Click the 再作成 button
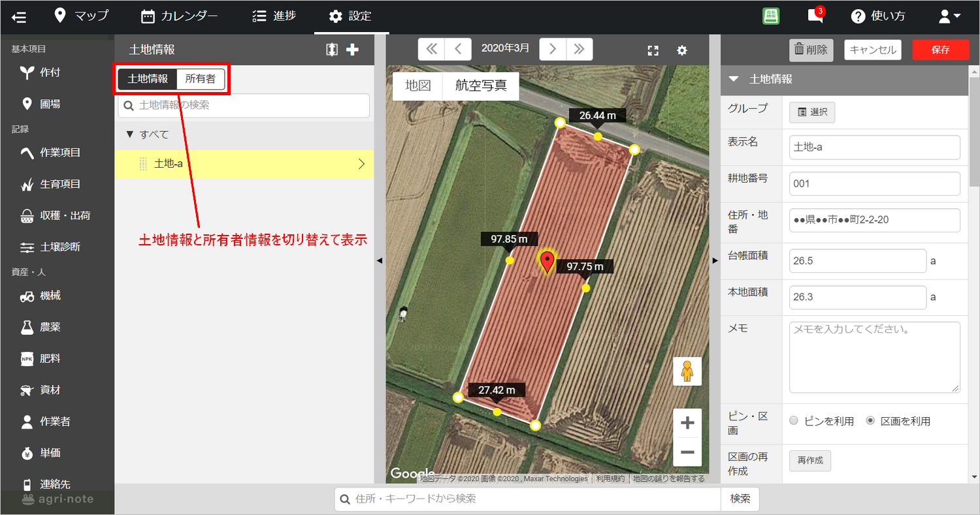980x515 pixels. click(810, 460)
